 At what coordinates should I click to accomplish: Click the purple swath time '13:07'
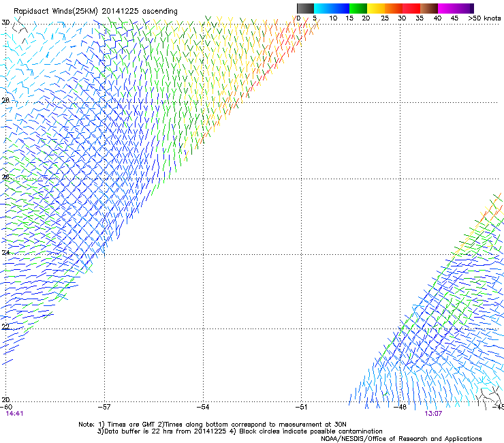click(433, 414)
